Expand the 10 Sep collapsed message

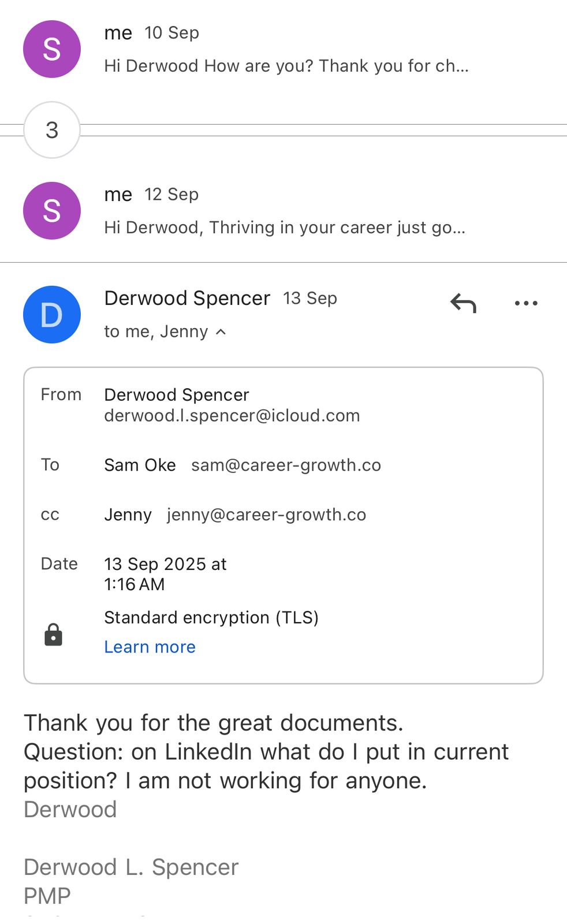(x=286, y=66)
